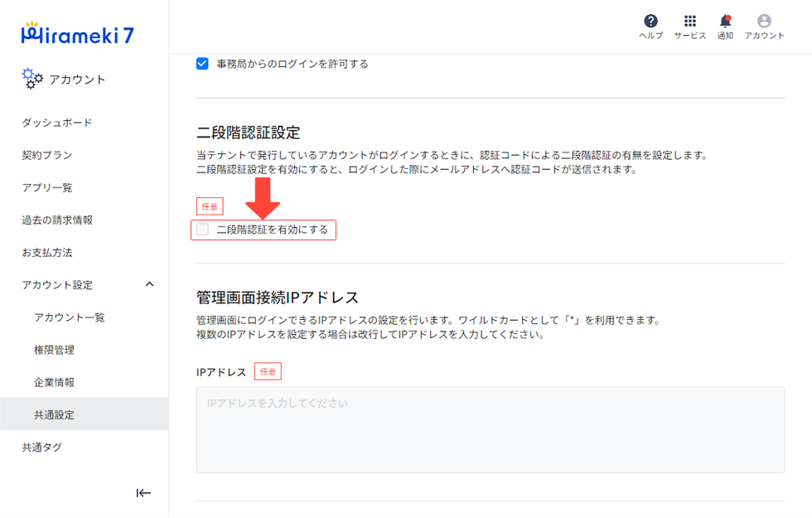Open 共通タグ in sidebar

[x=42, y=447]
